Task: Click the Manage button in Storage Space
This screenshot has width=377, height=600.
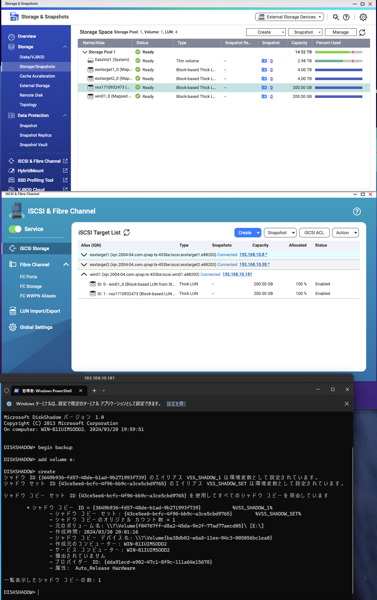Action: [x=341, y=33]
